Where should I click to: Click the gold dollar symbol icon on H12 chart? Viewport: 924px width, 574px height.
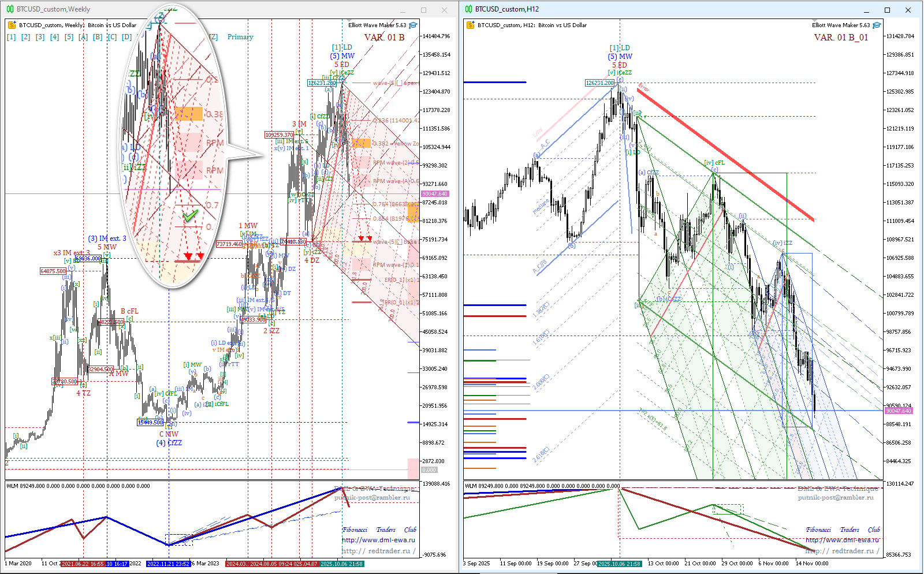pos(471,25)
